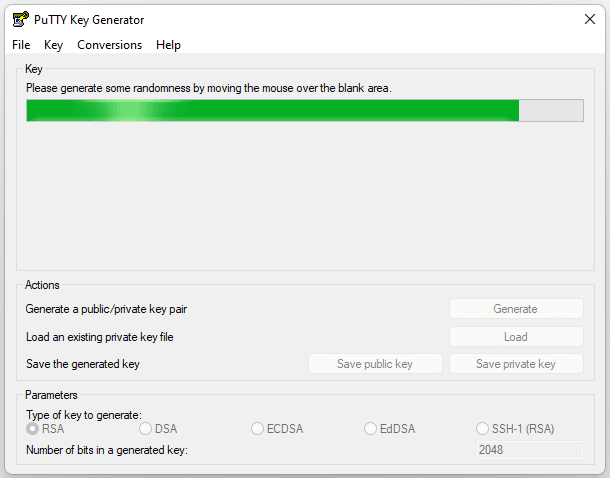
Task: Close the PuTTY Key Generator window
Action: pyautogui.click(x=590, y=19)
